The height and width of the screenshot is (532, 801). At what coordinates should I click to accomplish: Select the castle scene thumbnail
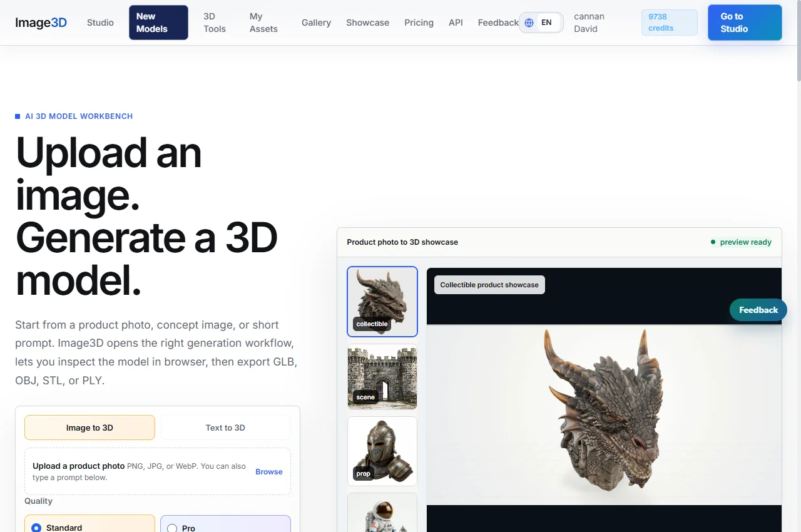click(x=382, y=377)
